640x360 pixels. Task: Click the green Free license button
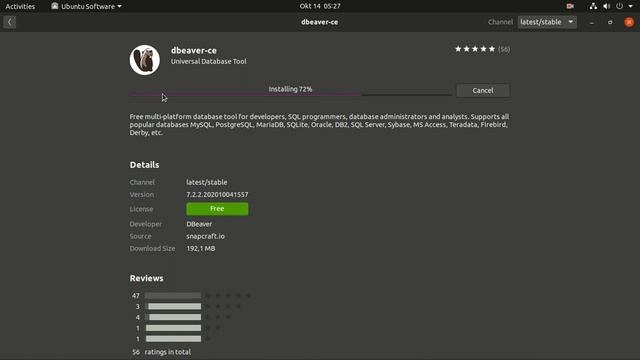pos(217,209)
